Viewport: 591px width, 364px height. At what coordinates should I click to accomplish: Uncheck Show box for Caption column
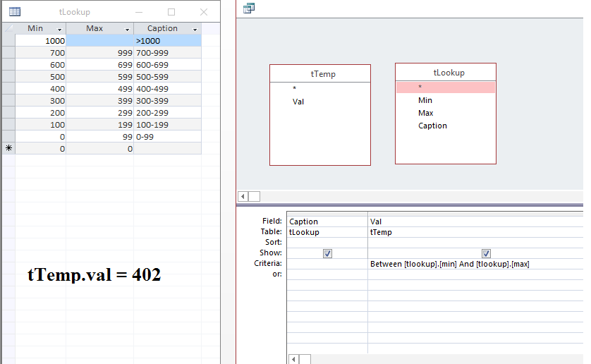pos(327,253)
